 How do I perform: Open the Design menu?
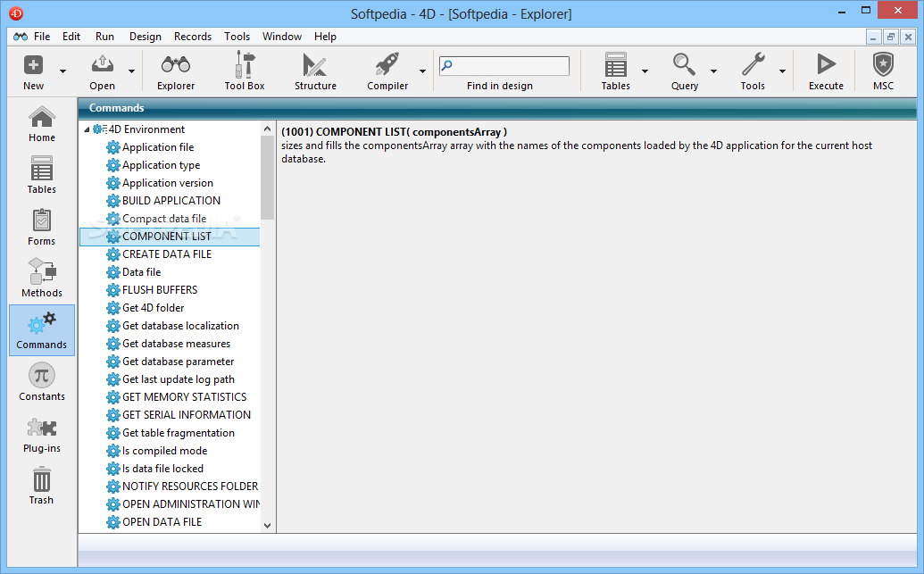click(146, 37)
